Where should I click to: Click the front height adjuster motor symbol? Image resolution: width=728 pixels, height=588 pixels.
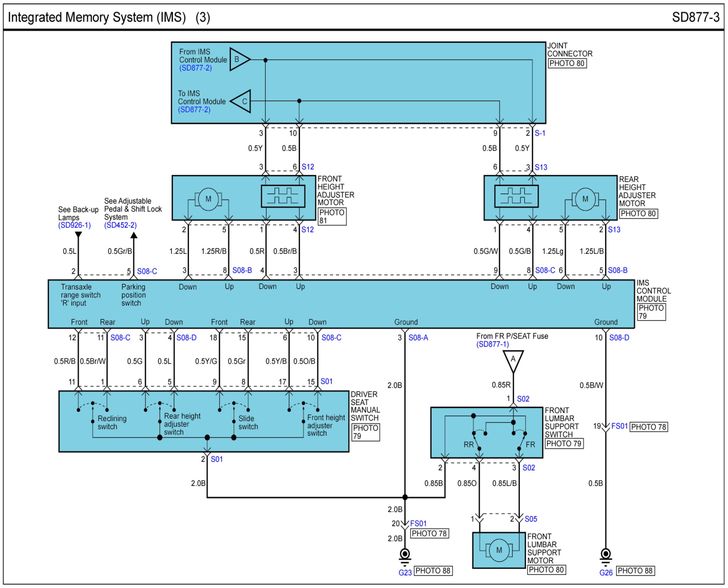click(208, 199)
